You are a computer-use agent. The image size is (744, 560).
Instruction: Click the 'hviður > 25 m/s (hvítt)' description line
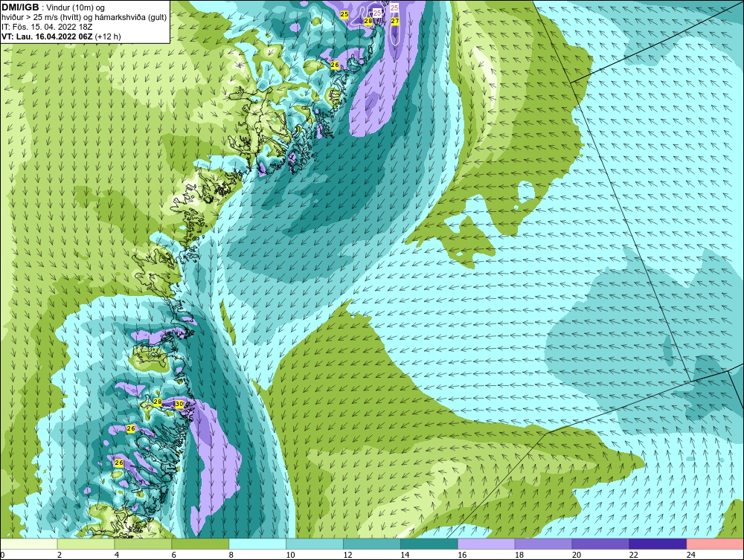[84, 18]
